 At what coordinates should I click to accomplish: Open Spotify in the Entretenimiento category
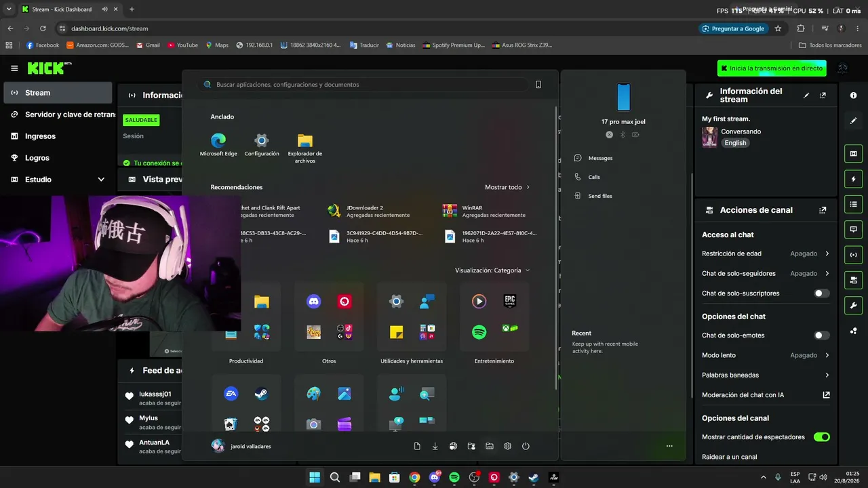479,332
